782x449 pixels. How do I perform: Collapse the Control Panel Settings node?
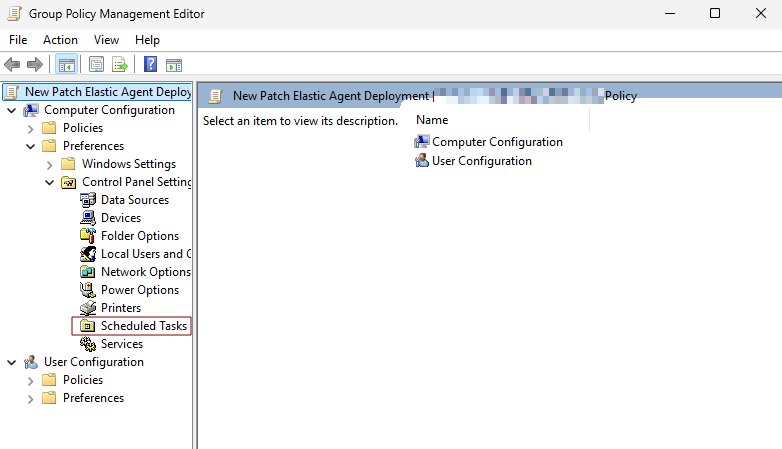pyautogui.click(x=49, y=182)
